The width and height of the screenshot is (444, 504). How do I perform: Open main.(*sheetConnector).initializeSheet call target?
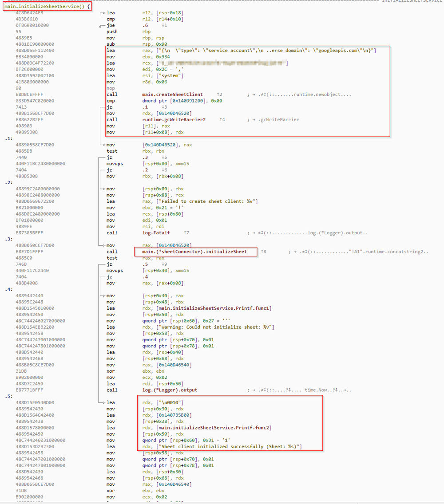click(x=194, y=252)
